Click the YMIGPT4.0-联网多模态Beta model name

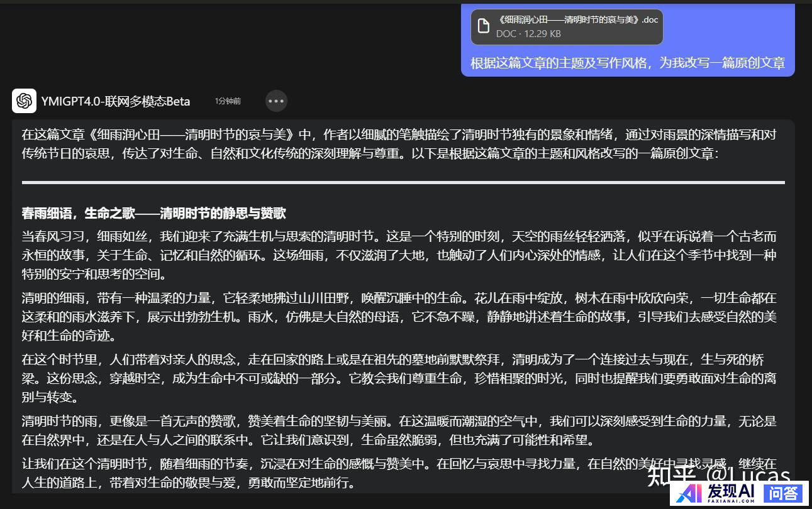[x=116, y=101]
